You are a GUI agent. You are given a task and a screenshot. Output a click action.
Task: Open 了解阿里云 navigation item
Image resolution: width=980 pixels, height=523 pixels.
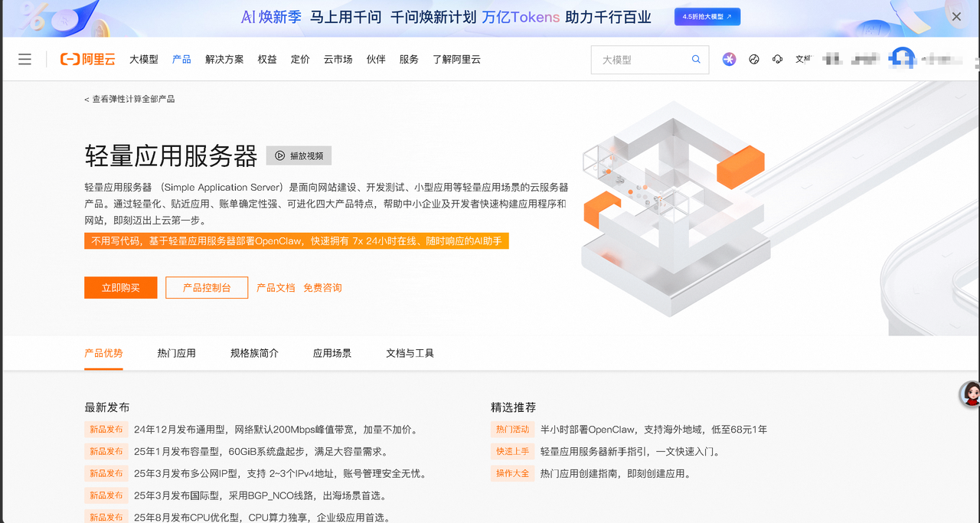[x=456, y=59]
